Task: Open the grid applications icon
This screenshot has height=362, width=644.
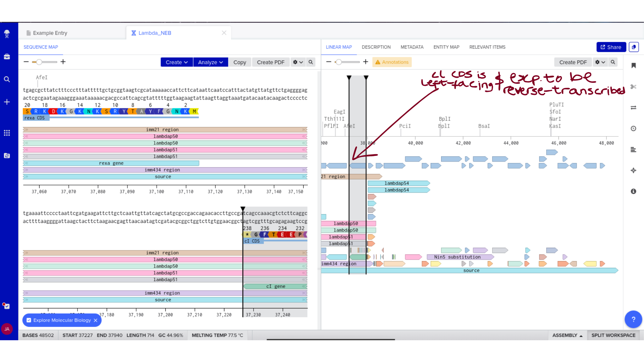Action: [7, 133]
